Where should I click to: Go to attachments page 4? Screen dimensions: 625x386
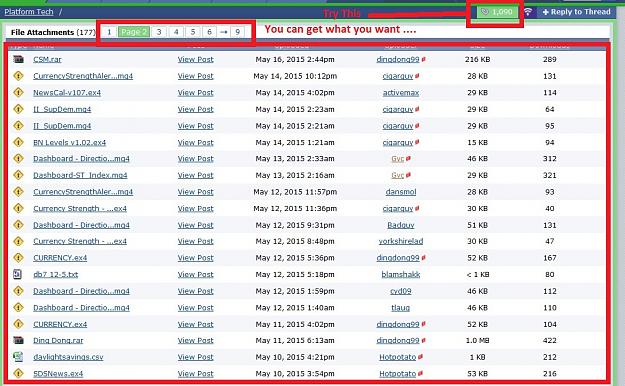[176, 32]
